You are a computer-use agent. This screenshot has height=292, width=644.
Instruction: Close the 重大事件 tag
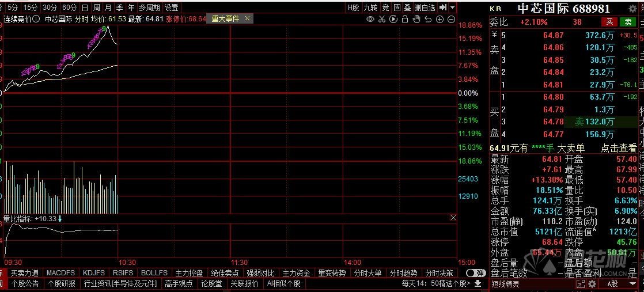coord(247,18)
